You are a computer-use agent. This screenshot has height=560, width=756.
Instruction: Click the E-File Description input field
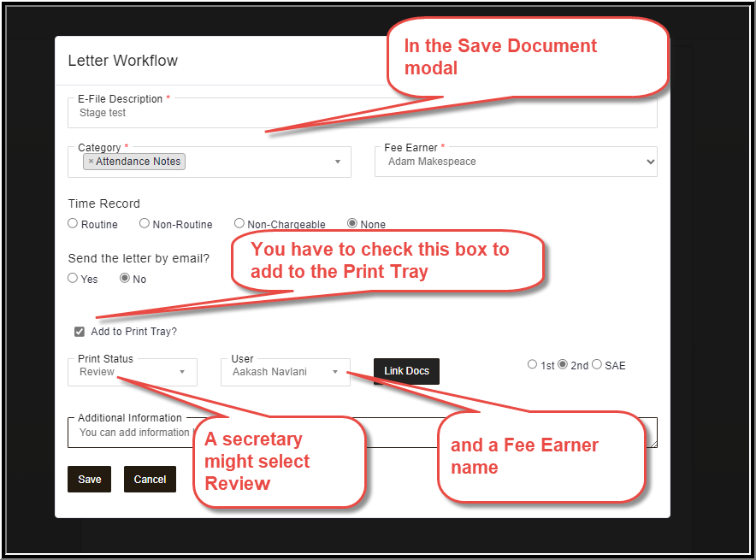[362, 113]
